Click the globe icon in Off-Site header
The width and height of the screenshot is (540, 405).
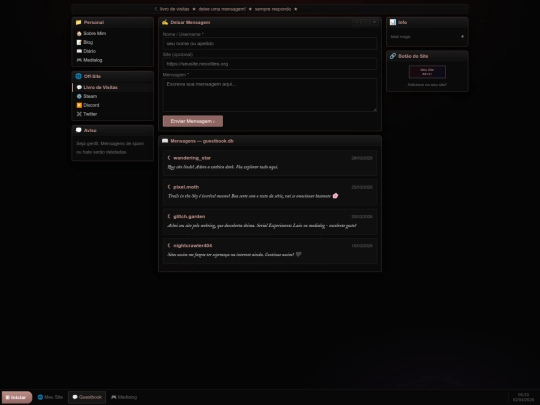pos(79,76)
